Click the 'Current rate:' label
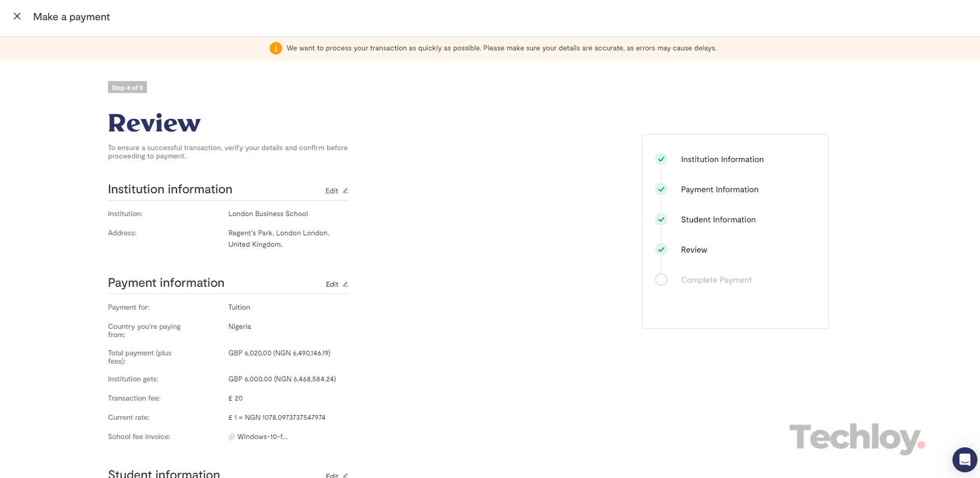Screen dimensions: 980x478 point(129,418)
